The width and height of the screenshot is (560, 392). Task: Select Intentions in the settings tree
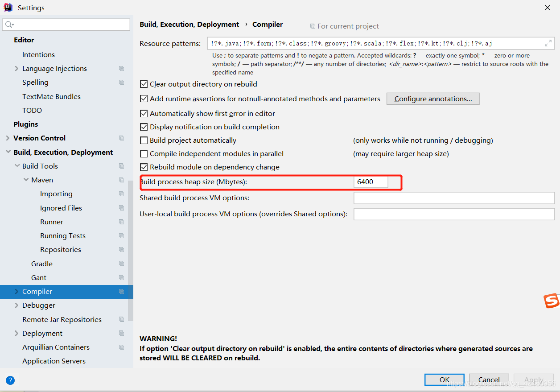38,54
